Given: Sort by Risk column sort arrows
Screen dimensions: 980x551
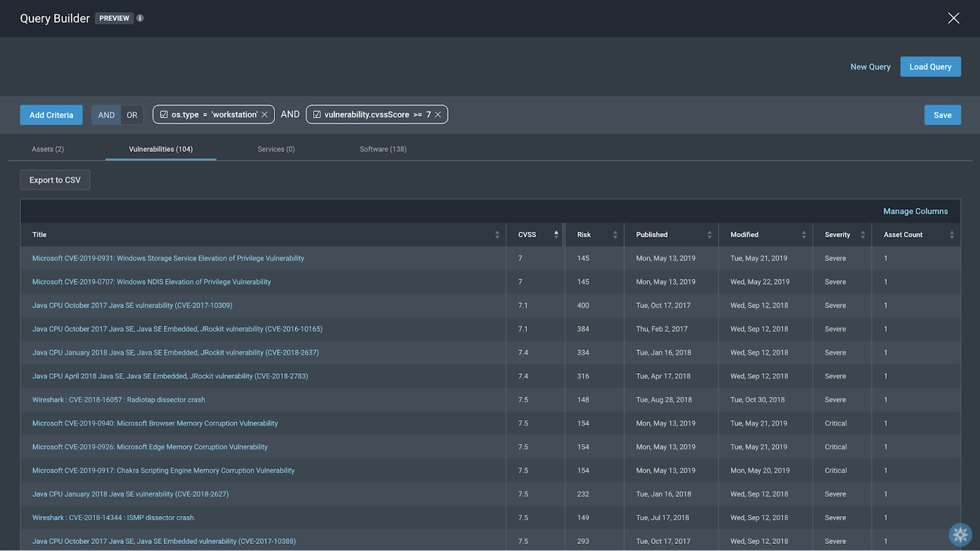Looking at the screenshot, I should pos(615,235).
